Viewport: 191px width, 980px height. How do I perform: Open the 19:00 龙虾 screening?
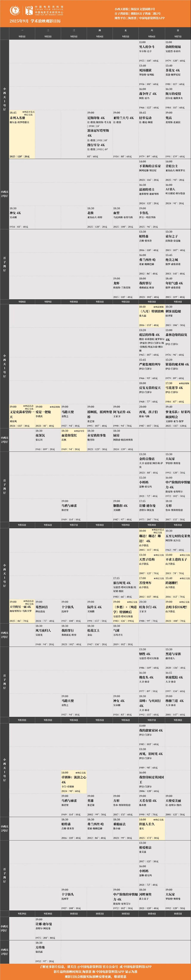pos(125,288)
